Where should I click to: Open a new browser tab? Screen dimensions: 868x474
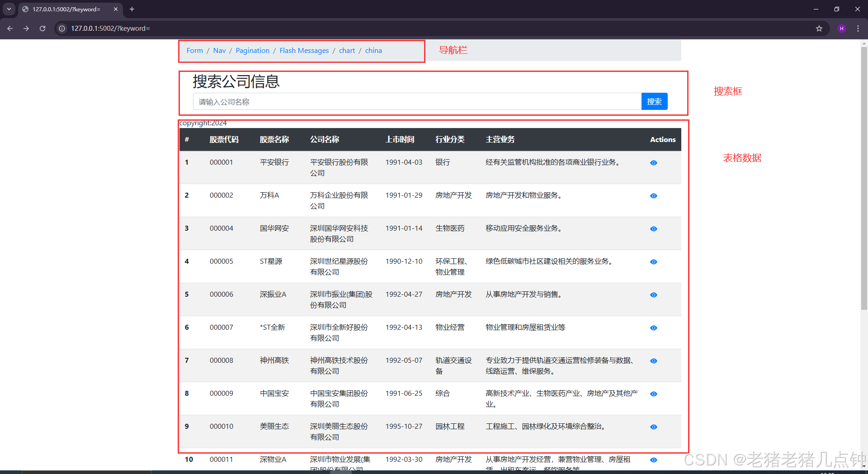pos(132,9)
